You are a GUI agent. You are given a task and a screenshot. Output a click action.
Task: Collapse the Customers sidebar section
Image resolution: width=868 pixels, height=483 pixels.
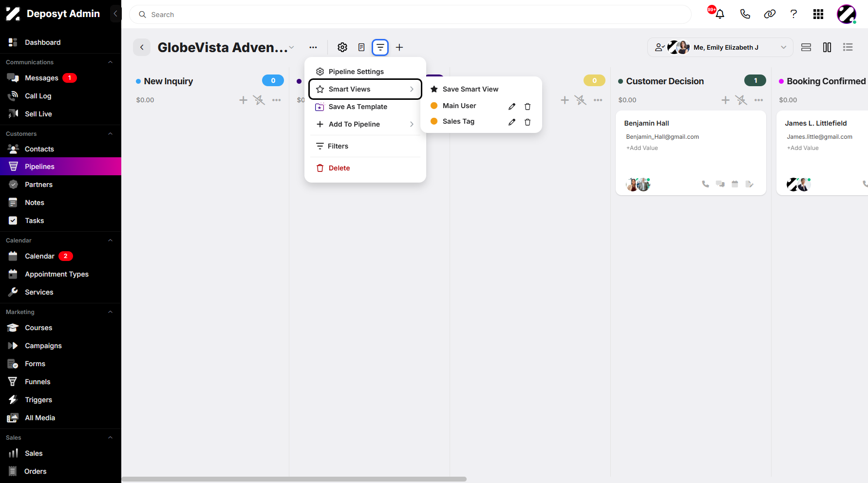[x=111, y=134]
